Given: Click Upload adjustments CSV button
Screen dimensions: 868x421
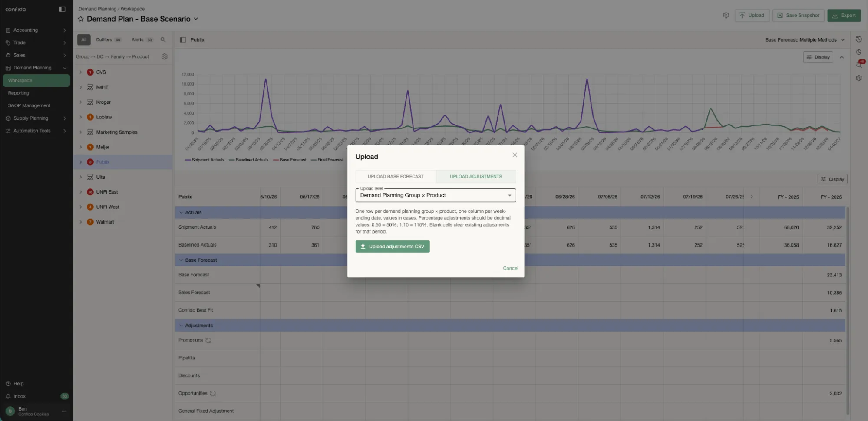Looking at the screenshot, I should point(393,247).
